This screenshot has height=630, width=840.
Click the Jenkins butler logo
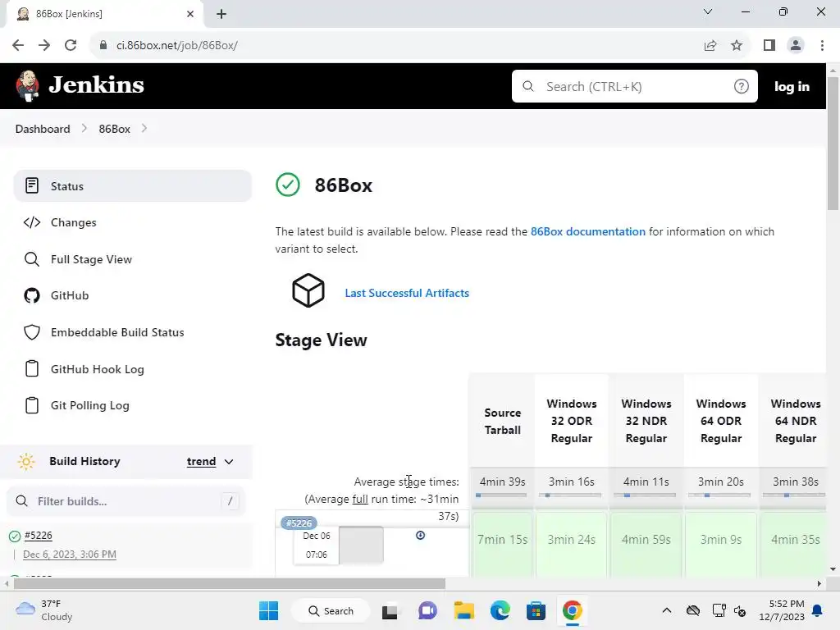[x=27, y=85]
